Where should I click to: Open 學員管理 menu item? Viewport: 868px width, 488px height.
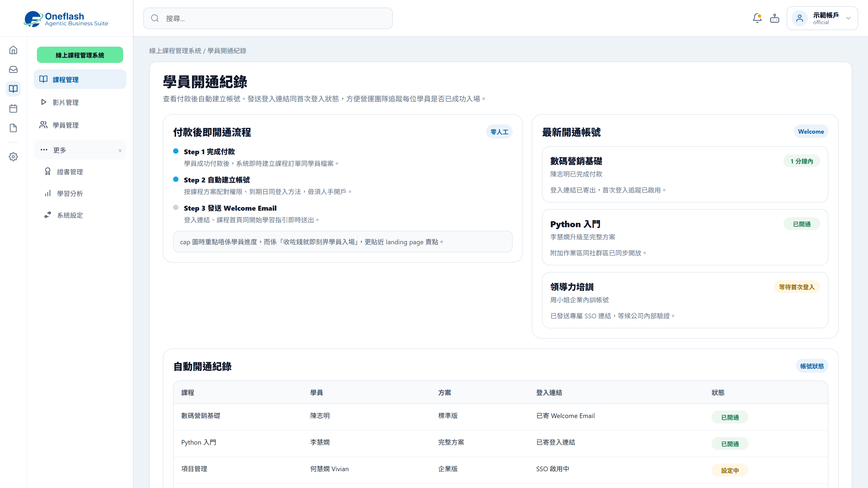coord(80,125)
